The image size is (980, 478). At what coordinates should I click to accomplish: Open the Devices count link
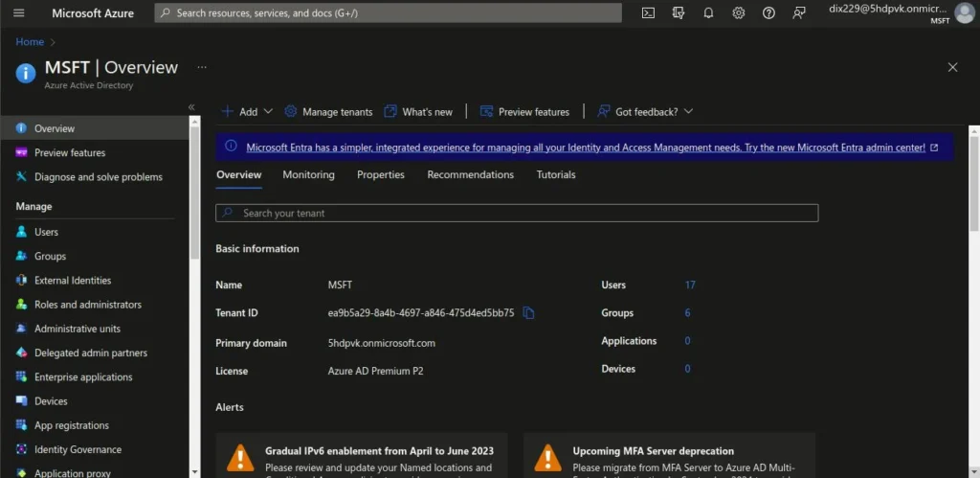[x=687, y=369]
